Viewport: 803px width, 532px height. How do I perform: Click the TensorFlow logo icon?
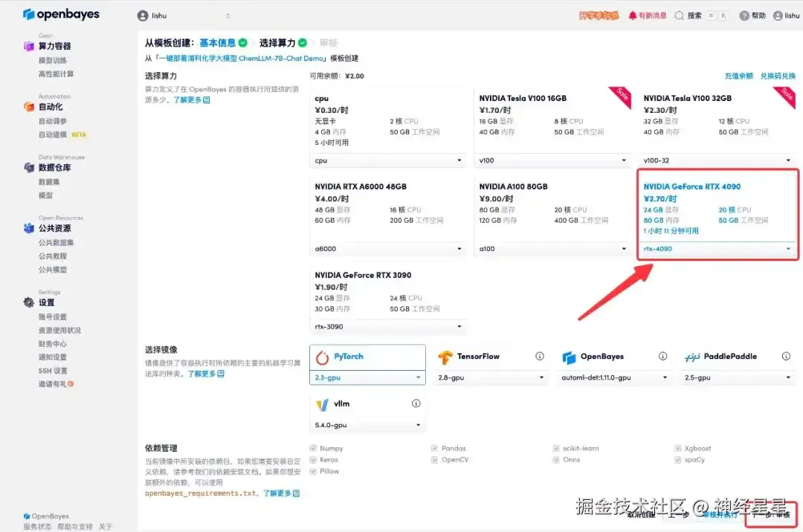tap(445, 357)
